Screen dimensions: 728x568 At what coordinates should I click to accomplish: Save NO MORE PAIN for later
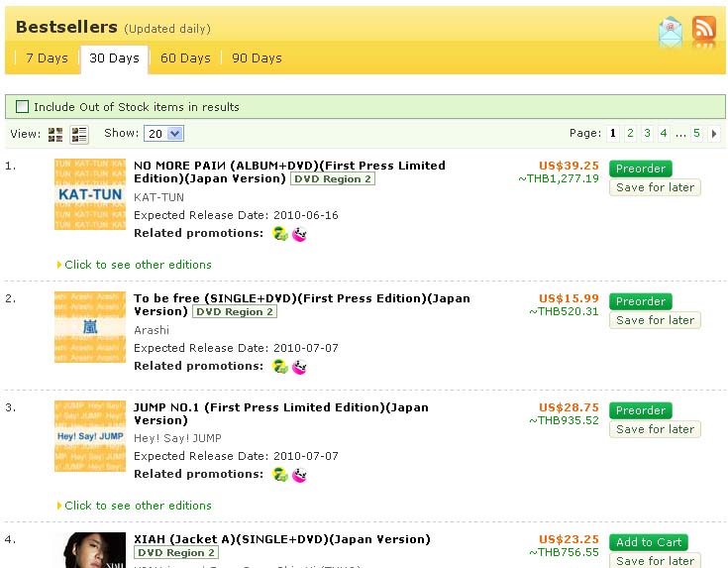655,187
